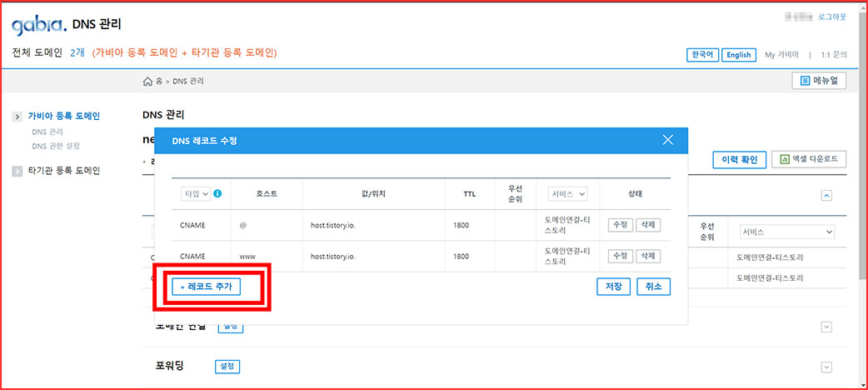Click 삭제 for the @ CNAME record
Screen dimensions: 868x390
[648, 225]
